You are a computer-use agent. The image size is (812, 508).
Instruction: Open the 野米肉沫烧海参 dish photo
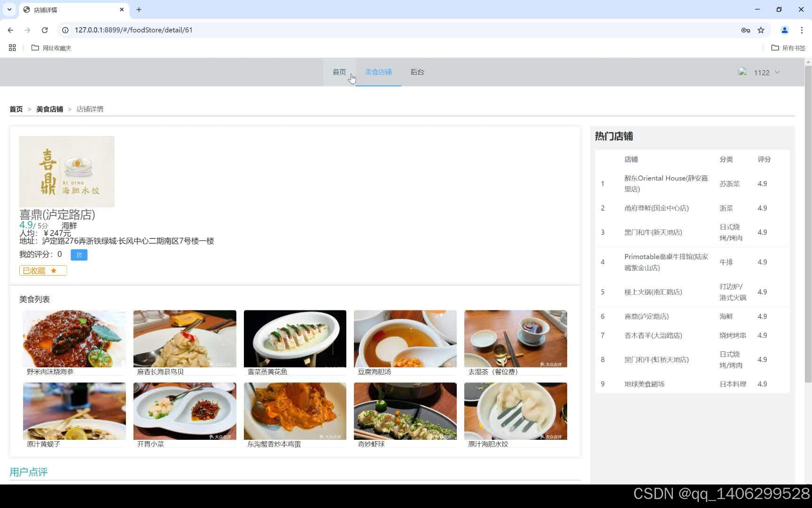[x=74, y=339]
